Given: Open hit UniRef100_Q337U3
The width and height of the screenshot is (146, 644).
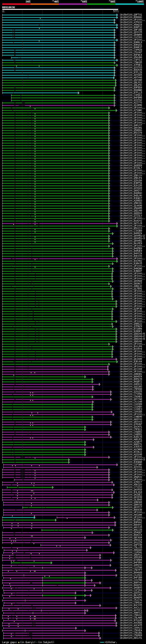Looking at the screenshot, I should coord(131,67).
